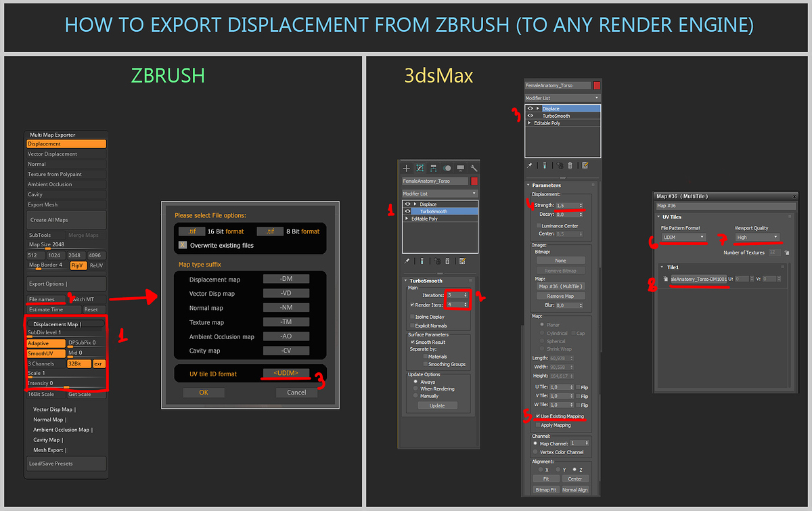Click the Create All Maps button
This screenshot has width=812, height=511.
pos(66,220)
